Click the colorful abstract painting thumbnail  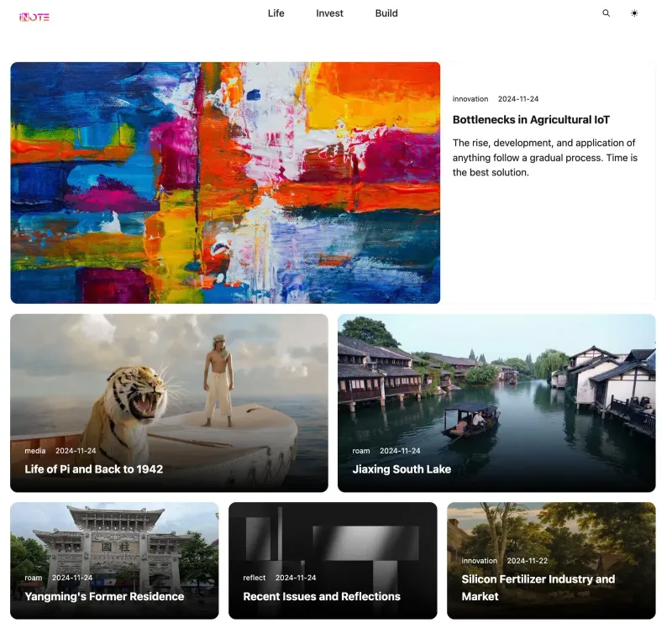pos(225,182)
